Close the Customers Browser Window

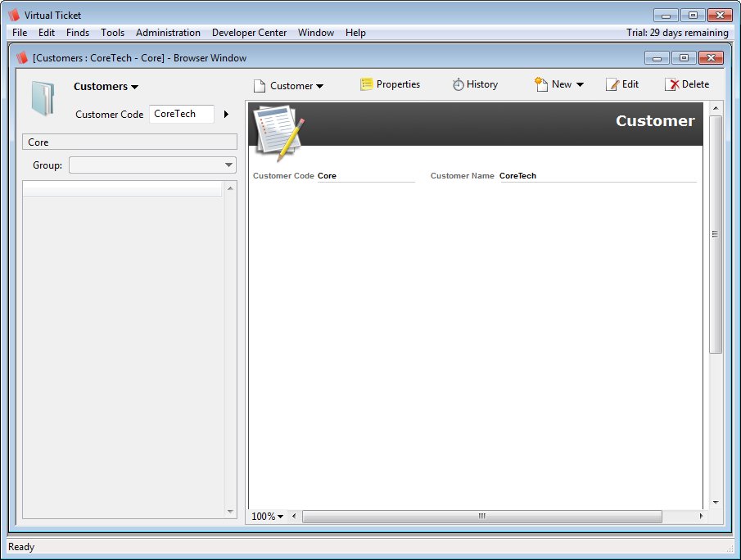tap(711, 57)
